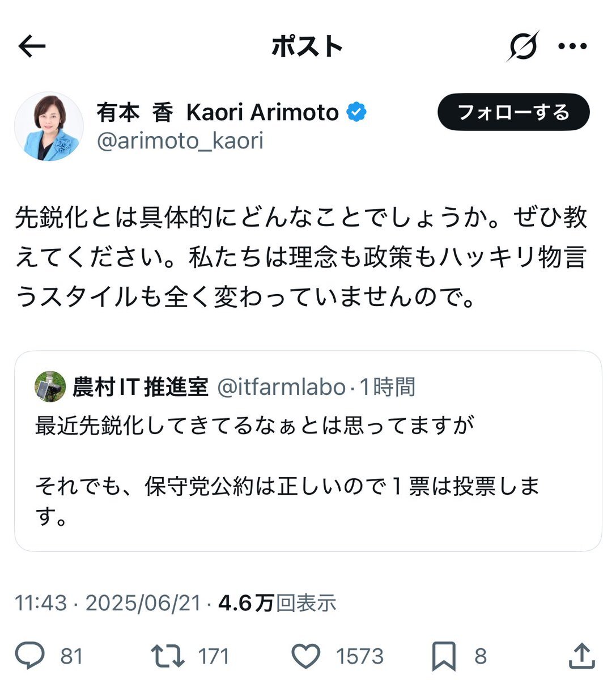
Task: Tap the reply speech bubble icon
Action: click(29, 656)
